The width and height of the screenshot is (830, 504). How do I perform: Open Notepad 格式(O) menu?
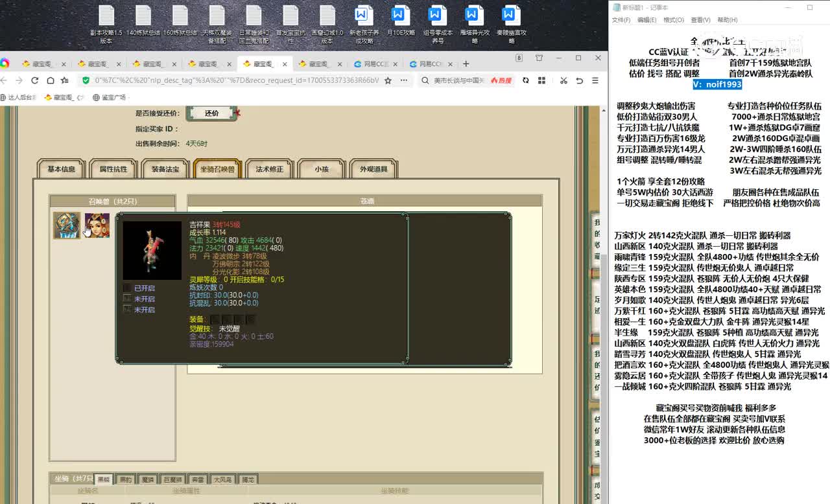point(674,20)
